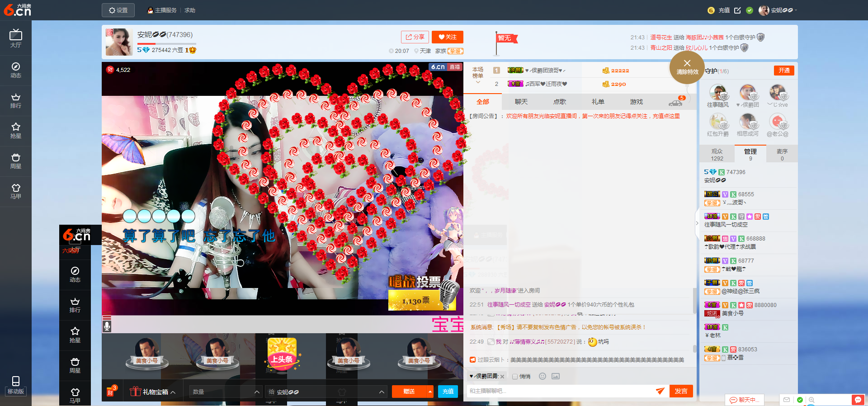
Task: Click the expand icon in the 22:49 chat message
Action: 491,342
